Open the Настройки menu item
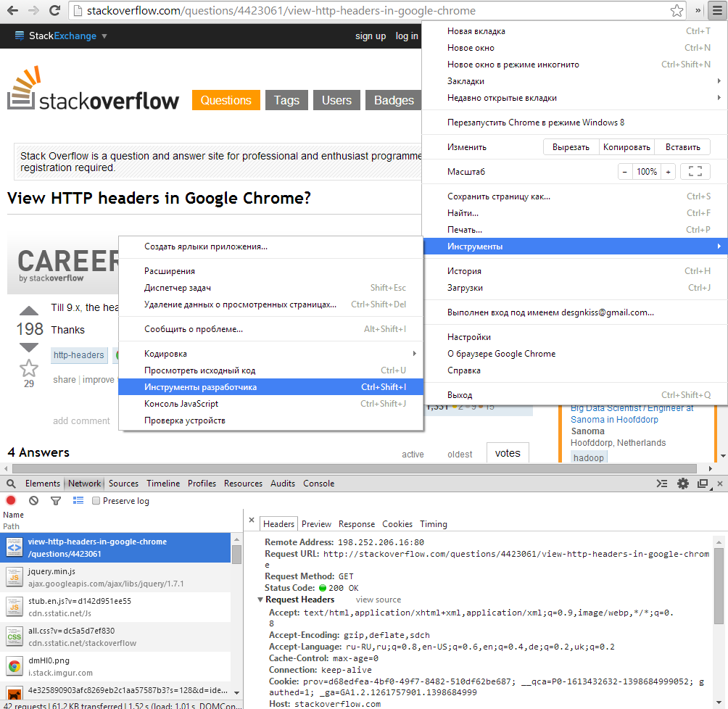 (x=574, y=336)
